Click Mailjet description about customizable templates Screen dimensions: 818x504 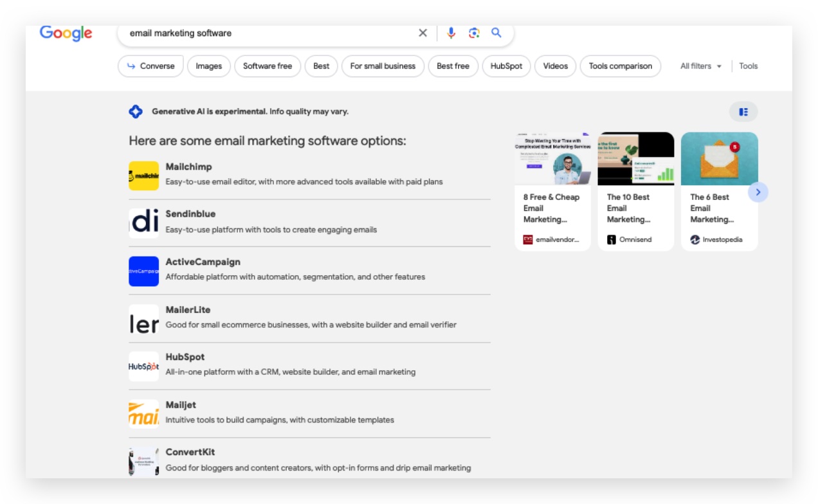click(x=280, y=420)
